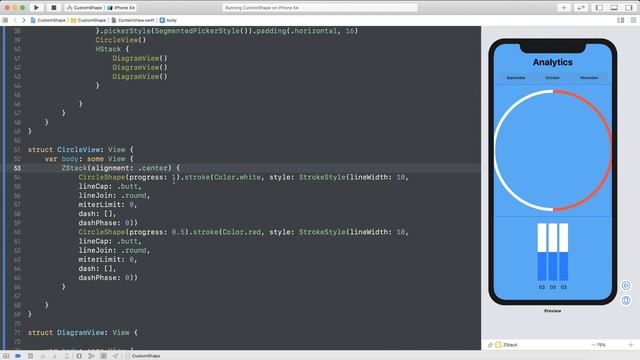
Task: Click the Running CustomShape activity status field
Action: pos(320,8)
